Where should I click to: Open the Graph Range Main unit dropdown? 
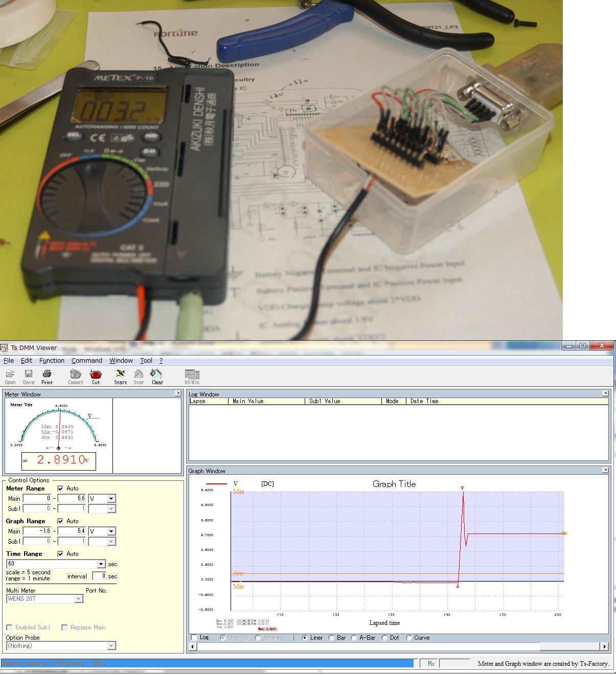(x=111, y=531)
